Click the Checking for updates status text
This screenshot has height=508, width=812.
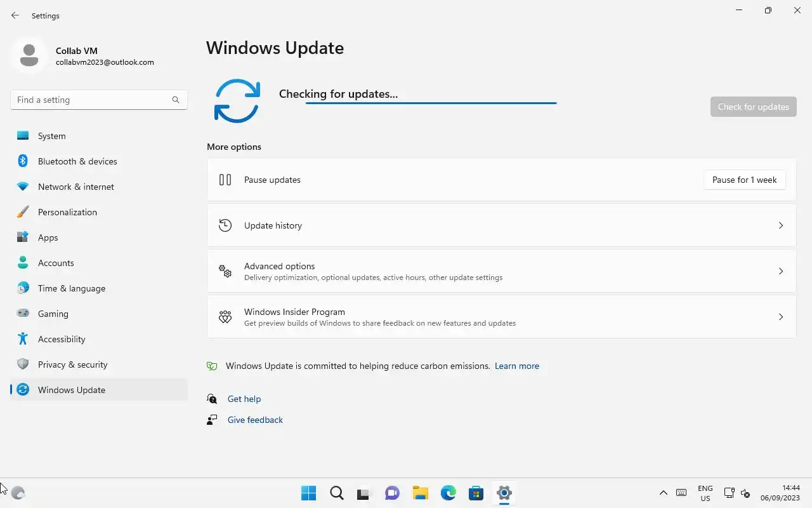click(338, 94)
